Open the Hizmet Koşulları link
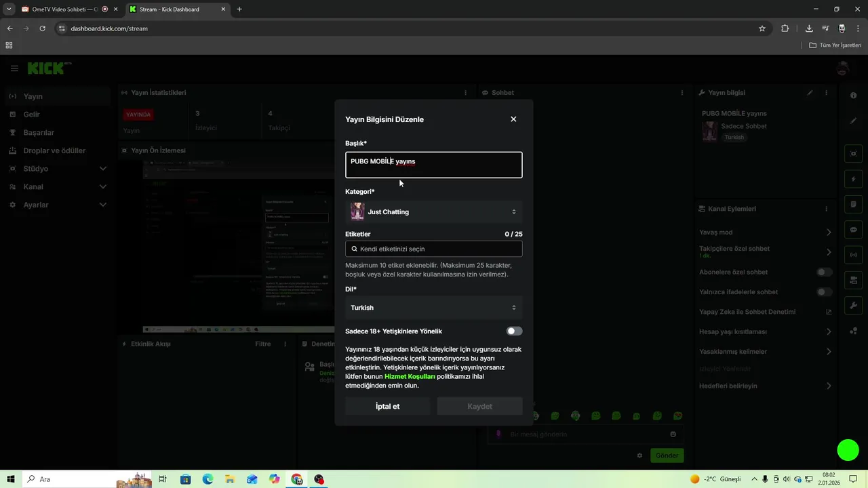Screen dimensions: 868x488 point(410,376)
